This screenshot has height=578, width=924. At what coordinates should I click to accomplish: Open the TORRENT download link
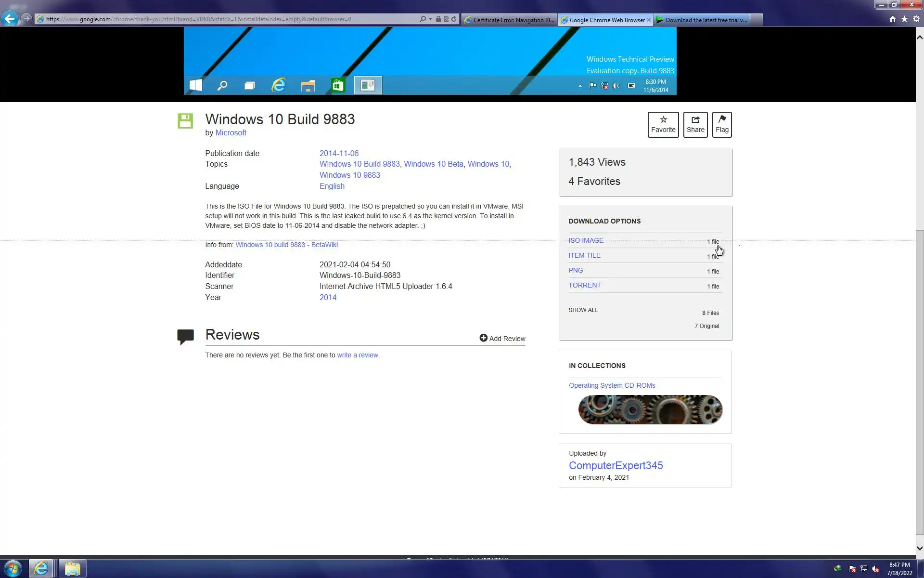584,285
